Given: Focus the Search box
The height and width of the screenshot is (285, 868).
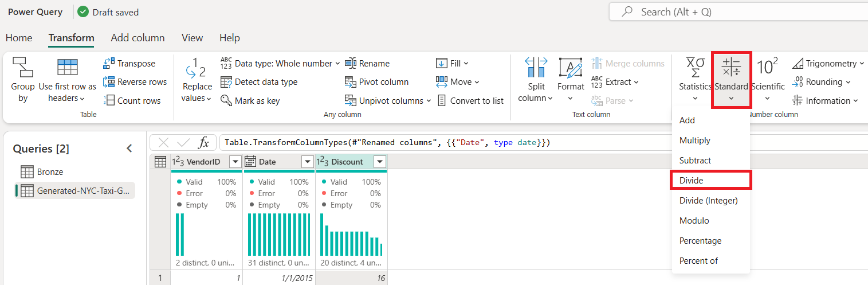Looking at the screenshot, I should 739,11.
